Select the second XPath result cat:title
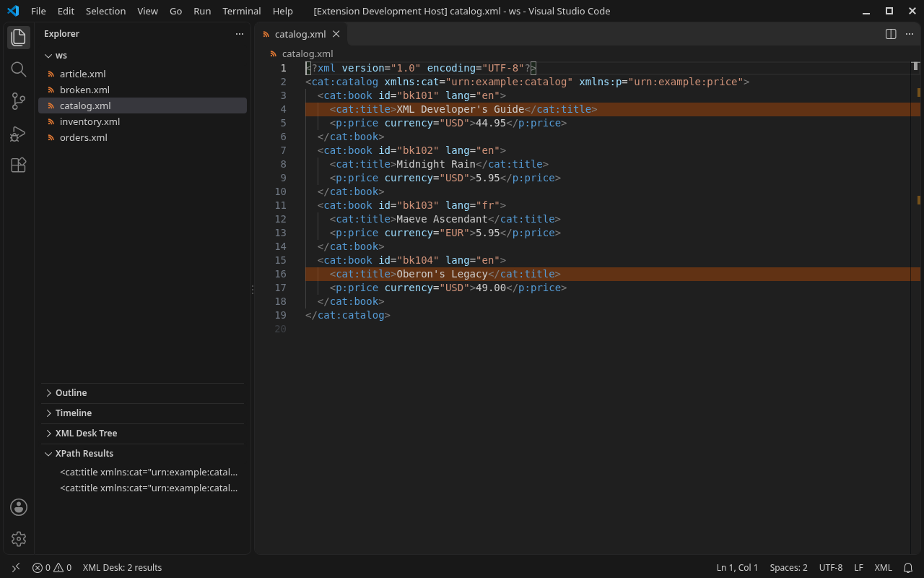924x578 pixels. pyautogui.click(x=143, y=488)
